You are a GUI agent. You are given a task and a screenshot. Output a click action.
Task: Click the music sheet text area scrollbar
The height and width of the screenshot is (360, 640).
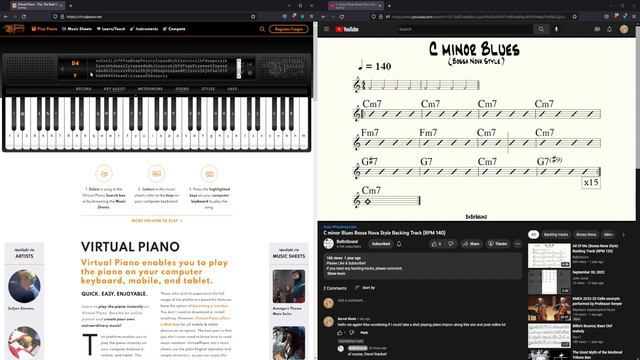[x=239, y=68]
